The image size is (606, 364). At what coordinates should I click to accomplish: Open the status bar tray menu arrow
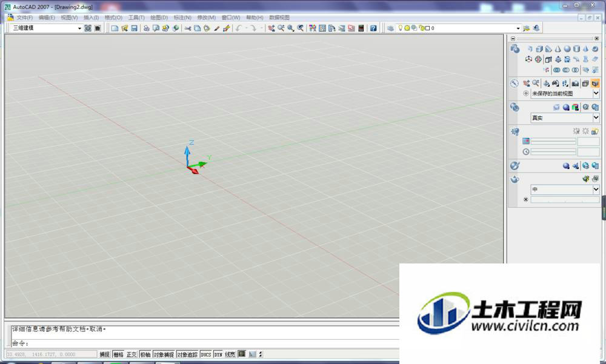point(261,354)
